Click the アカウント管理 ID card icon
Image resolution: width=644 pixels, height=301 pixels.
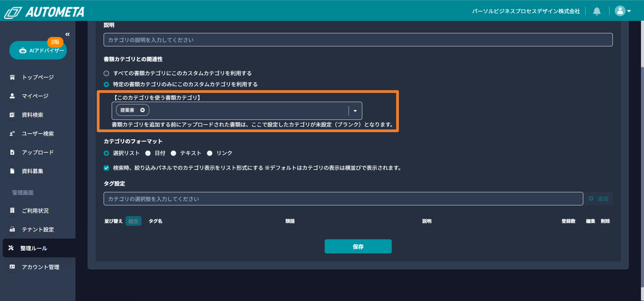pyautogui.click(x=12, y=267)
